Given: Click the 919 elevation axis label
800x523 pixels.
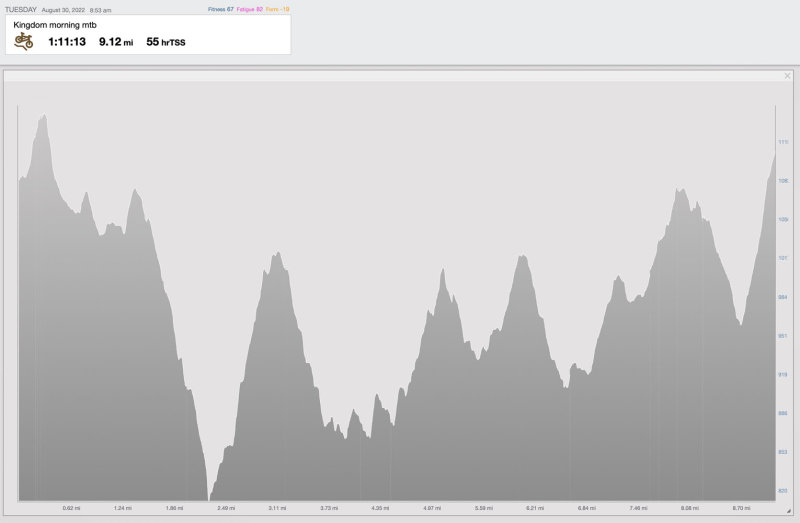Looking at the screenshot, I should [783, 375].
